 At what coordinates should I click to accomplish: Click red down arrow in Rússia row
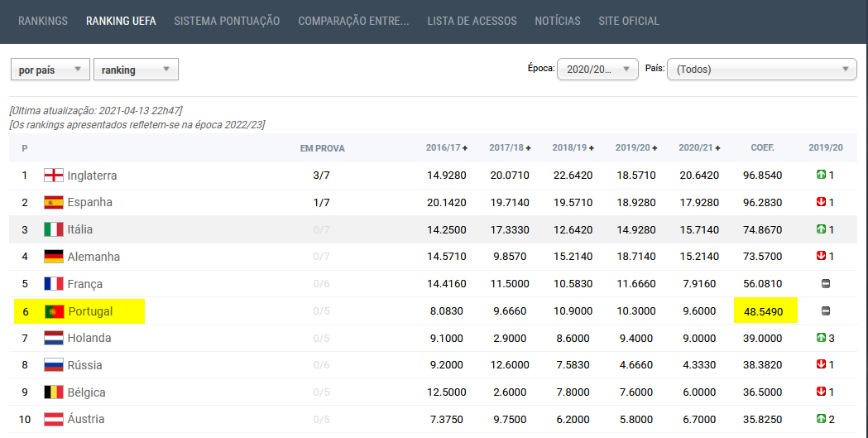[x=821, y=363]
